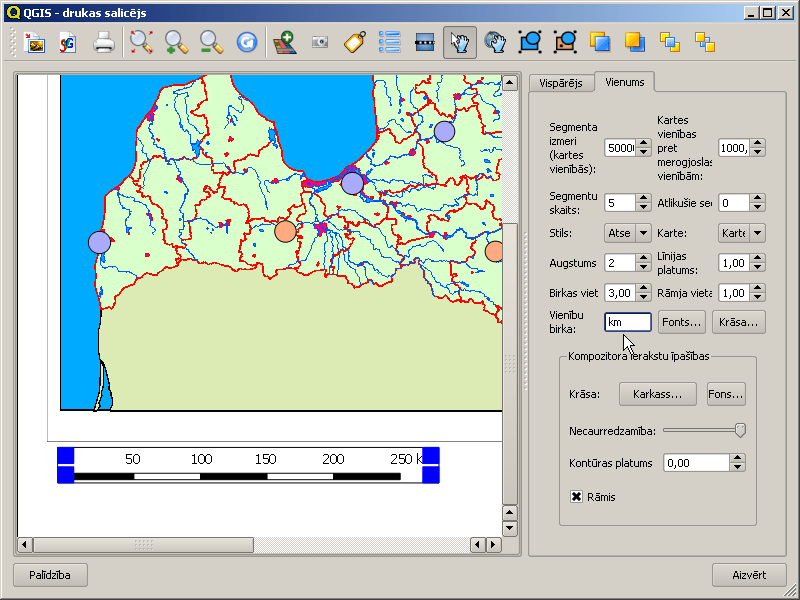Click the Palīdzība help button
This screenshot has height=600, width=800.
click(50, 575)
